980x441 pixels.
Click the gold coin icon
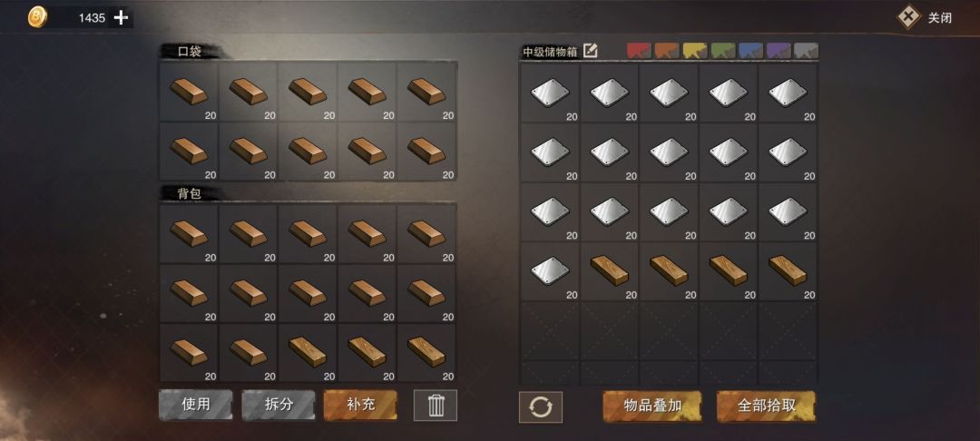[37, 17]
